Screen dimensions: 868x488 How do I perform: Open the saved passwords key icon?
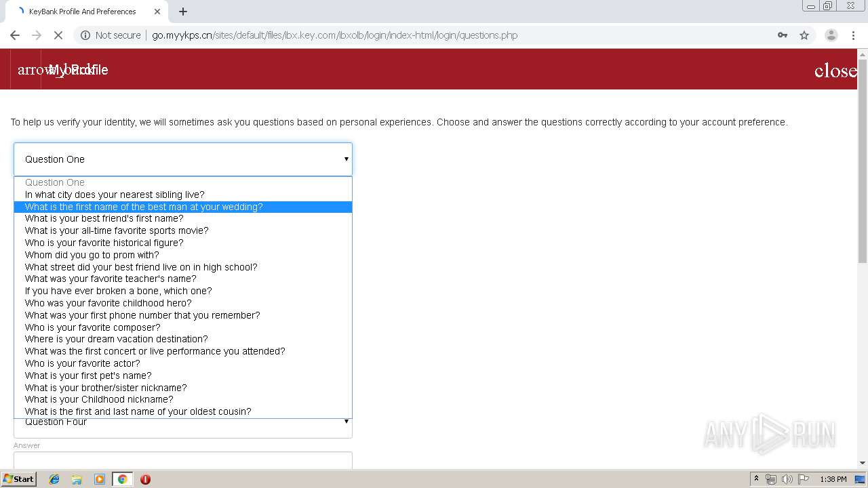pyautogui.click(x=783, y=35)
